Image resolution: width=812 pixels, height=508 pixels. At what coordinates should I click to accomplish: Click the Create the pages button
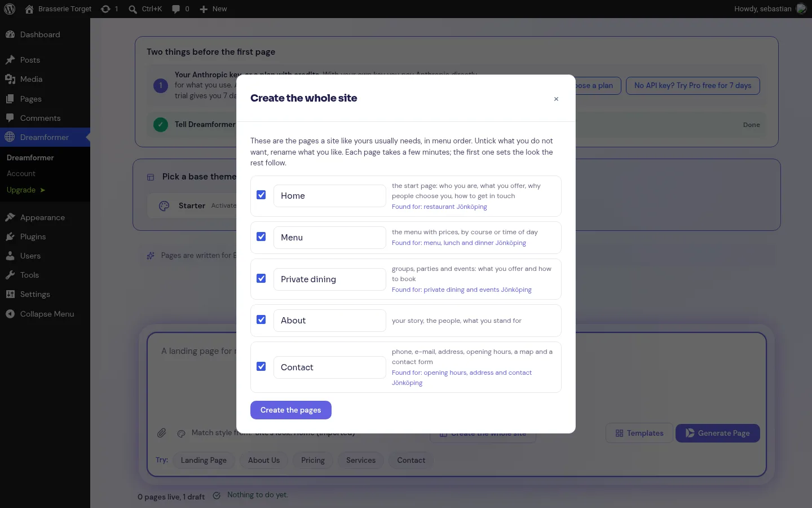291,410
